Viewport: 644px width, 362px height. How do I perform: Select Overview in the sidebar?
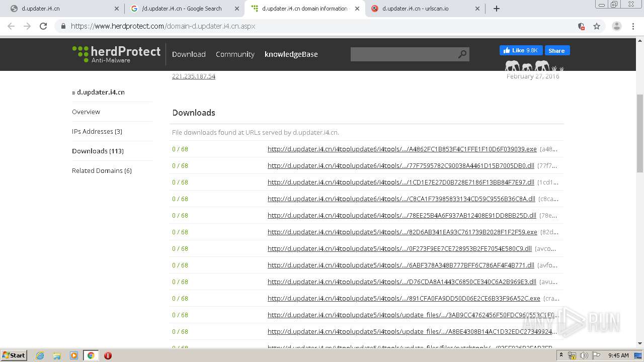pyautogui.click(x=86, y=112)
